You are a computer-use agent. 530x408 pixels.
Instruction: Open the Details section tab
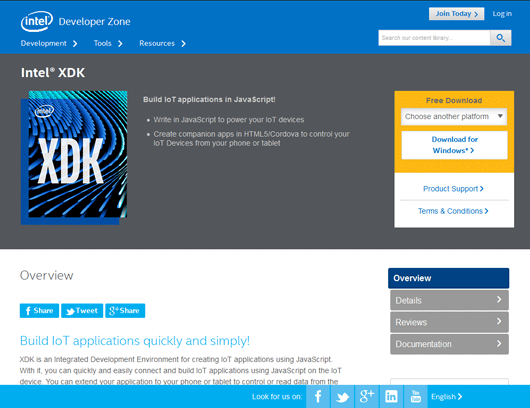click(x=449, y=300)
